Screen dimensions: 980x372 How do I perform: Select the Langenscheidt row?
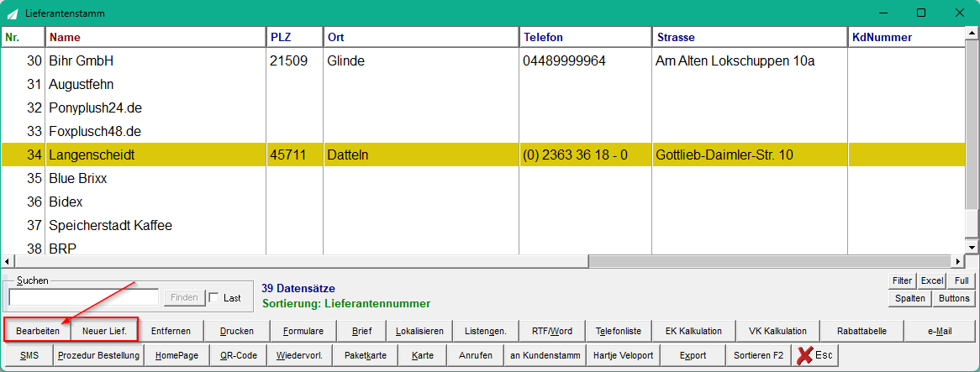coord(484,155)
